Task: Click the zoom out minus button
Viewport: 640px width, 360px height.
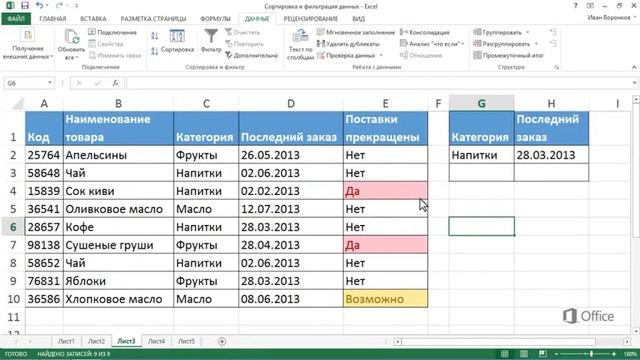Action: click(x=557, y=354)
